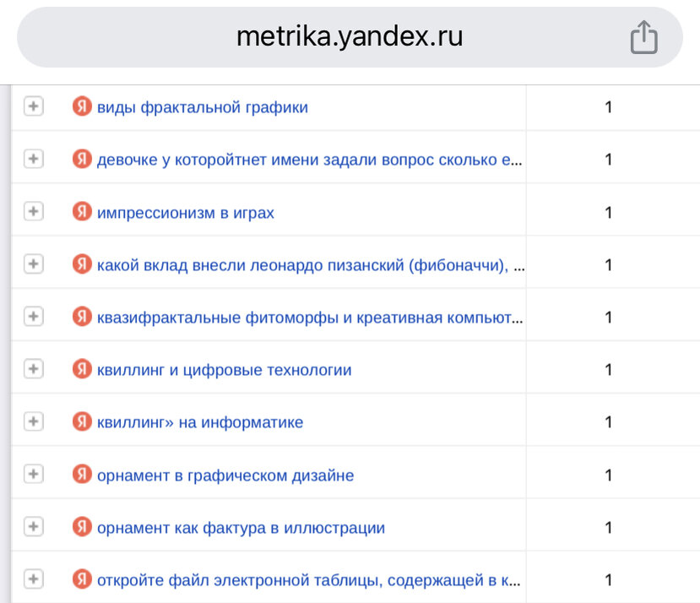Expand the «квазифрактальные фитоморфы» row
The image size is (700, 603).
(x=34, y=317)
